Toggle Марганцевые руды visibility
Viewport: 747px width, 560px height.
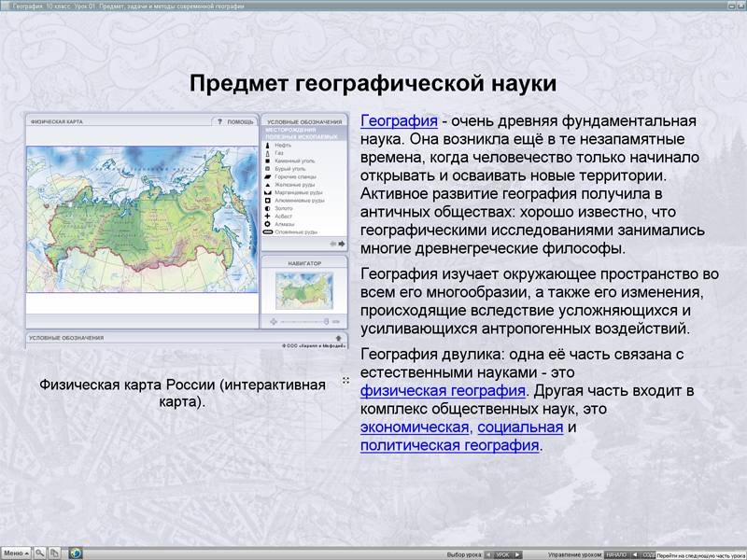[268, 191]
